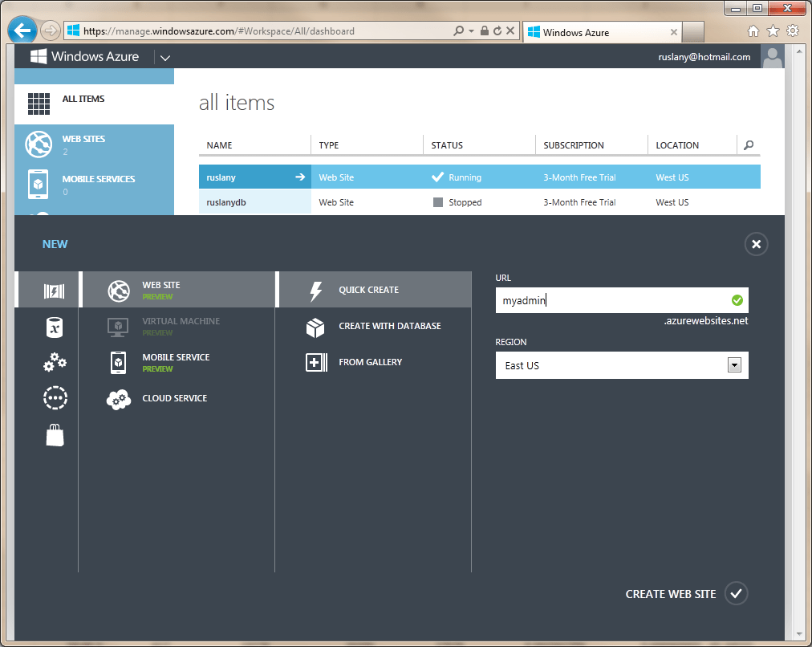Image resolution: width=812 pixels, height=647 pixels.
Task: Open the Region dropdown
Action: point(734,364)
